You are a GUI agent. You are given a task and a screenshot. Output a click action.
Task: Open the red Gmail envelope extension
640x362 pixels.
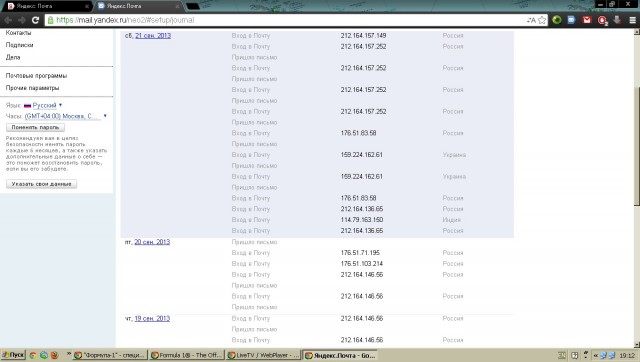coord(587,20)
